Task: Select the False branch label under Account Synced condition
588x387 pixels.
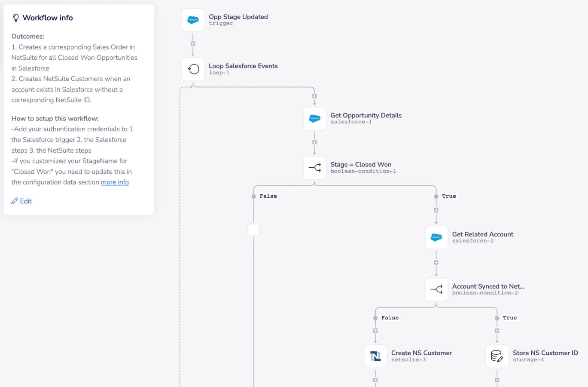Action: tap(390, 318)
